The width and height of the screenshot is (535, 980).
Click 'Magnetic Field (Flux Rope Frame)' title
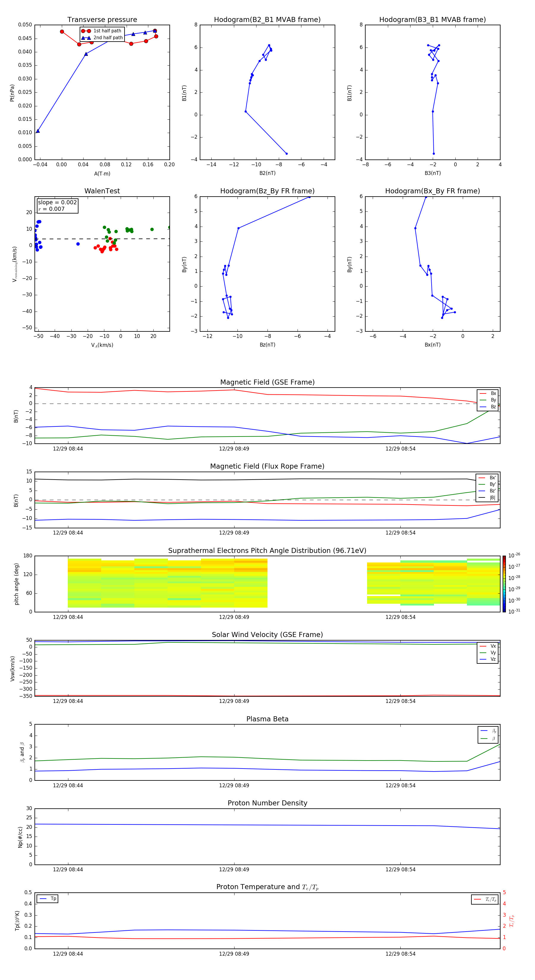[x=267, y=467]
